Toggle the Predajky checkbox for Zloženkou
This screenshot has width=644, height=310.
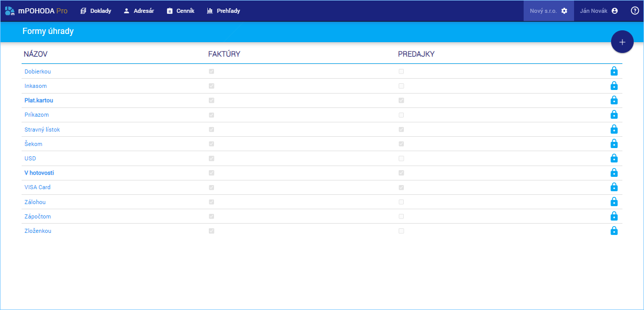(x=401, y=231)
